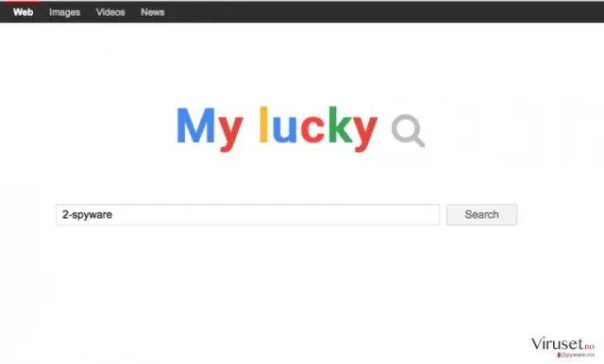604x364 pixels.
Task: Click the My lucky logo wordmark
Action: coord(277,129)
